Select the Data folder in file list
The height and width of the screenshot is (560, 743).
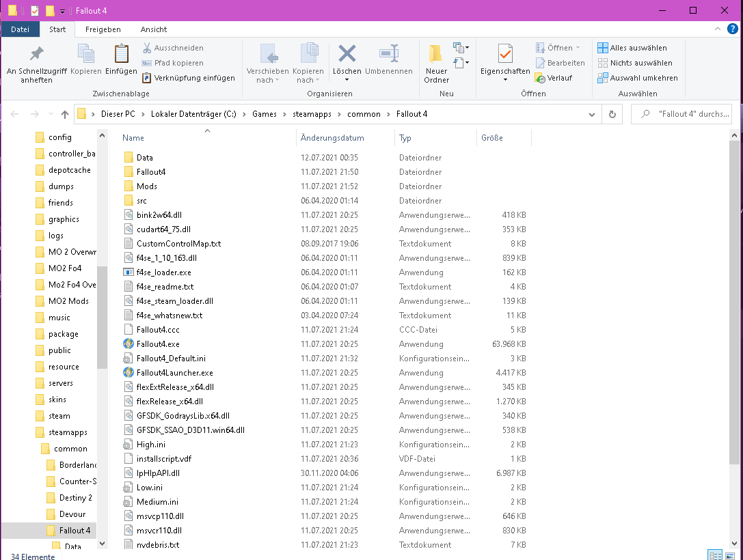point(144,158)
